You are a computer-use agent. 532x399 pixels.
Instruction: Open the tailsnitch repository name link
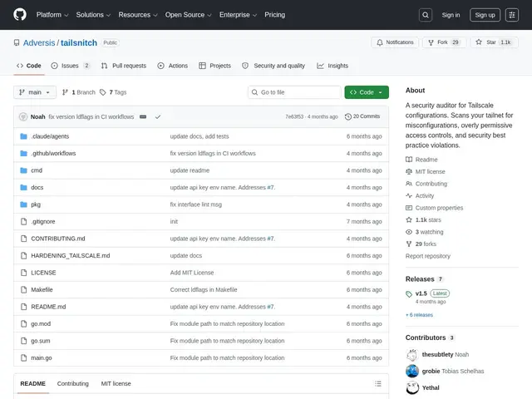click(x=79, y=42)
